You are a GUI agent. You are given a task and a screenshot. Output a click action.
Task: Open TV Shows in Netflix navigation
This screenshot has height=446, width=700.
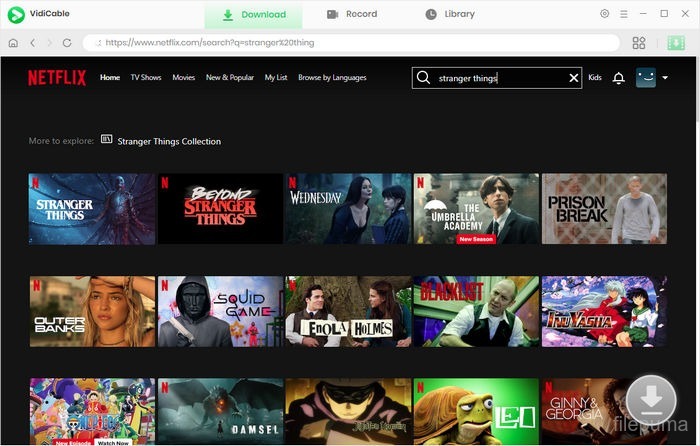pyautogui.click(x=146, y=77)
